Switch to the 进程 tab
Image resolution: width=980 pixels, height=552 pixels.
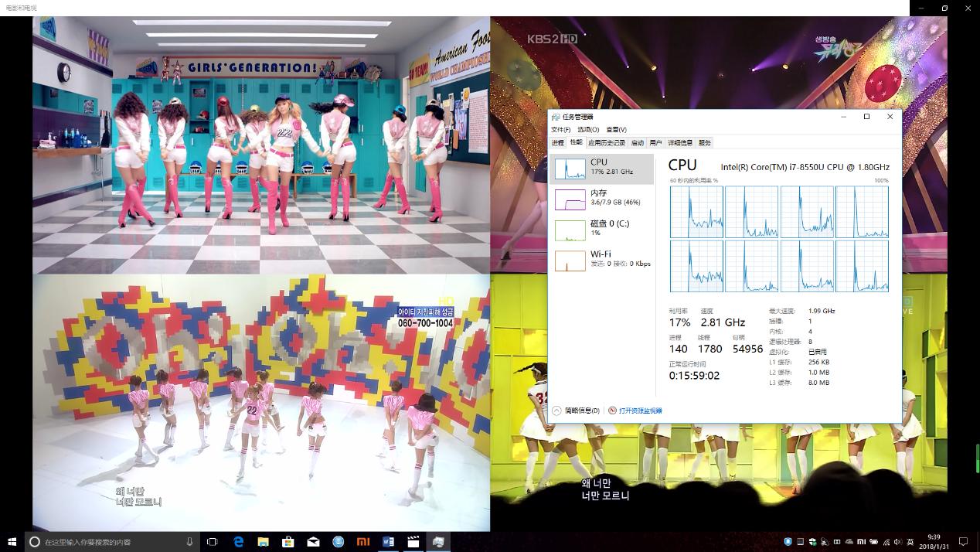pyautogui.click(x=558, y=143)
